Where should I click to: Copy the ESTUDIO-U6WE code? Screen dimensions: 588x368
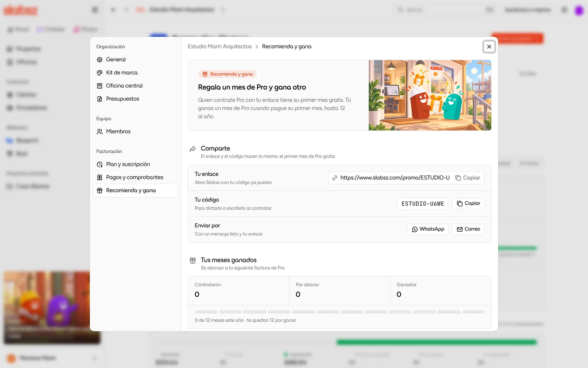468,203
